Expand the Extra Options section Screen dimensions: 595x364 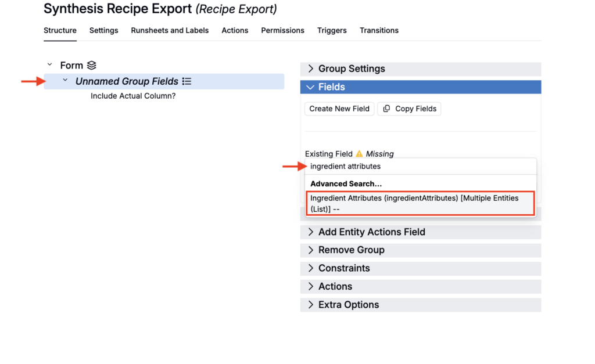(x=311, y=305)
